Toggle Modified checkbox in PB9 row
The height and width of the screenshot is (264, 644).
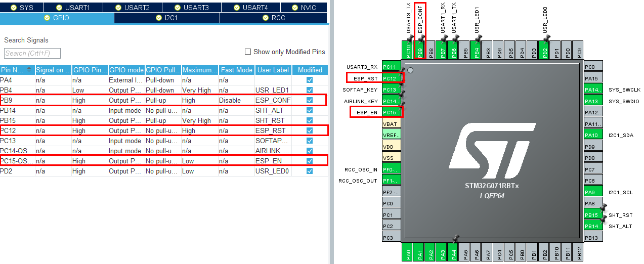(x=310, y=100)
